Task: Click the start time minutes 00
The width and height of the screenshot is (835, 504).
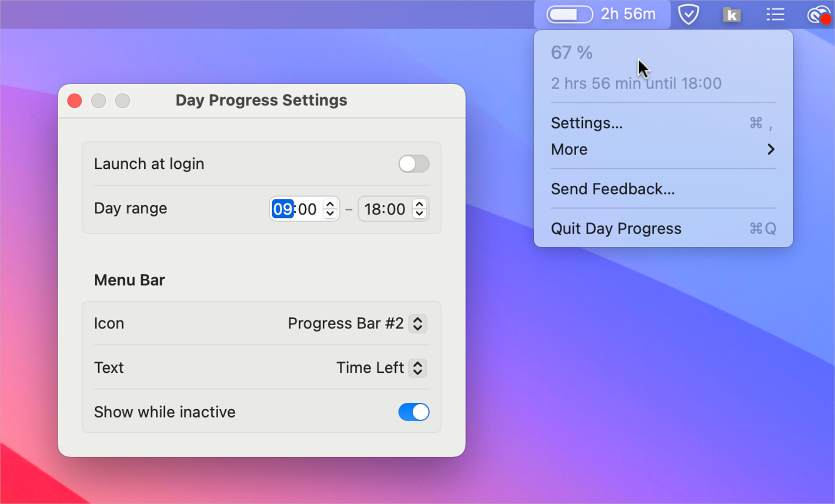Action: [x=307, y=209]
